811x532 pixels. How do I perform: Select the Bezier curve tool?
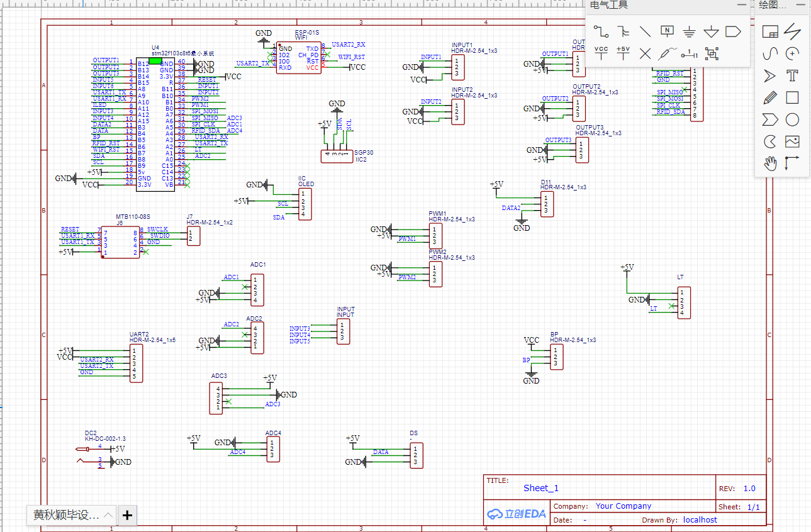[x=770, y=53]
